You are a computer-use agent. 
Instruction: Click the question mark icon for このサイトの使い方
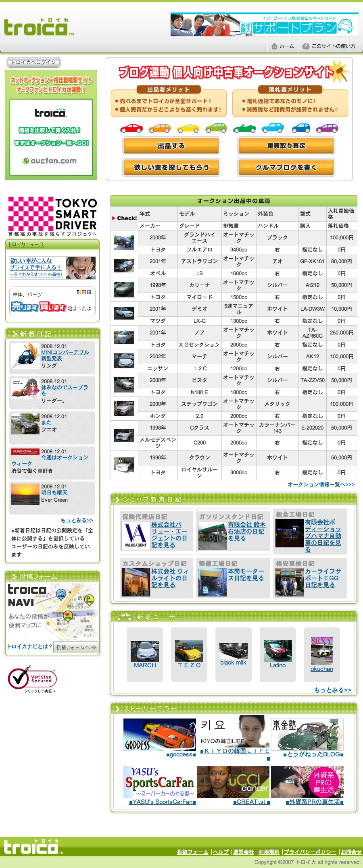click(x=306, y=46)
